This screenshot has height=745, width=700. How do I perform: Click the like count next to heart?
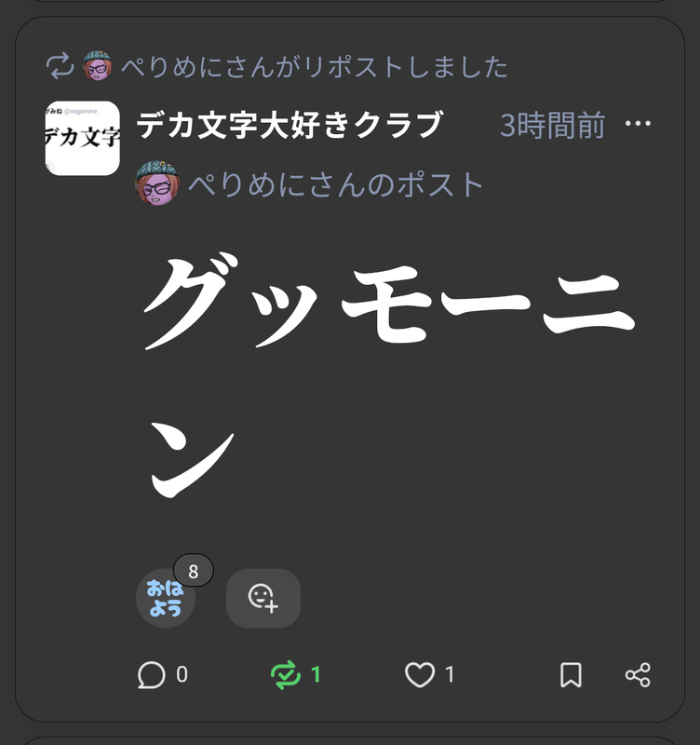(450, 674)
